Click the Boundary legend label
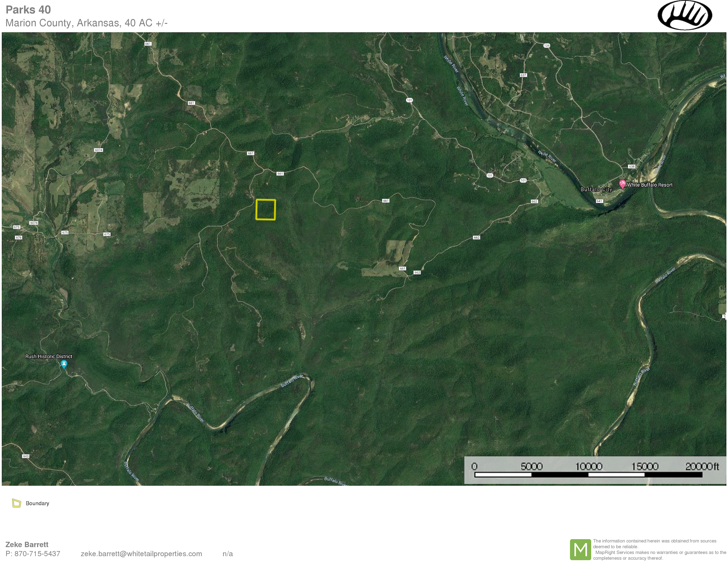The height and width of the screenshot is (563, 728). click(x=37, y=503)
